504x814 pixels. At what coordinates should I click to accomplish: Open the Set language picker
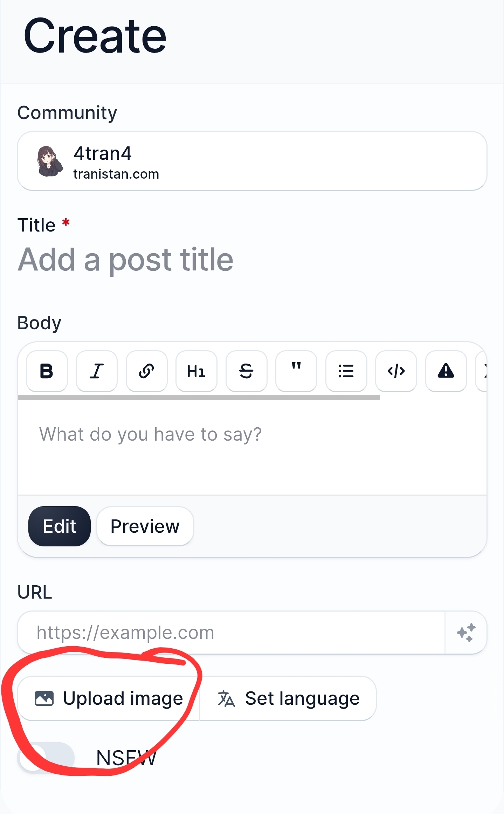(x=288, y=698)
